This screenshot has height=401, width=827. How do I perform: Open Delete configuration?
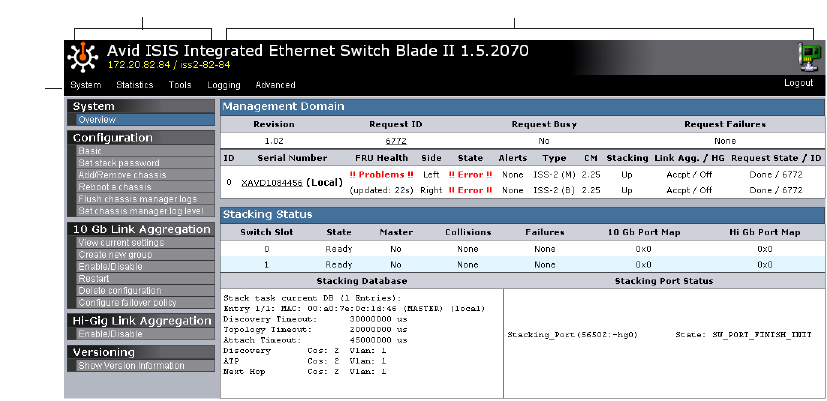(145, 291)
